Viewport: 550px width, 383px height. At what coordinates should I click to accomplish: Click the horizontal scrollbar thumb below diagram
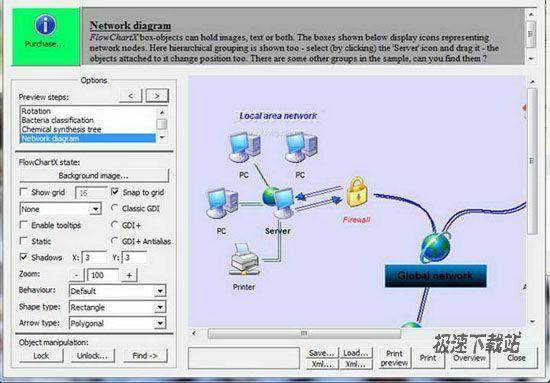click(304, 333)
